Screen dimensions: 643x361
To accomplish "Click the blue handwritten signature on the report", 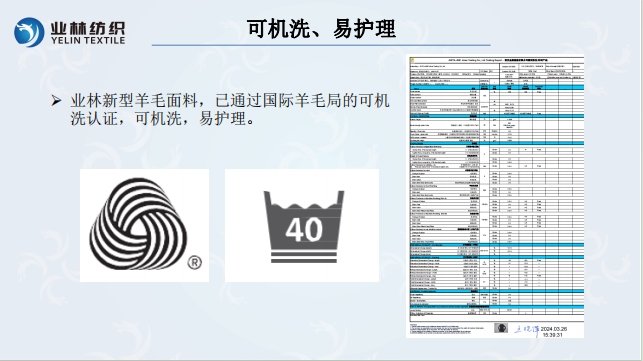I will (527, 330).
